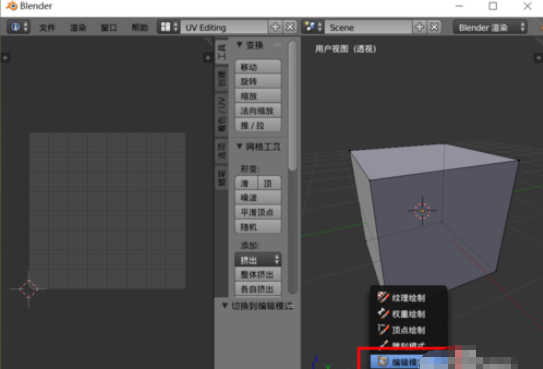Click the 随机 button

[258, 227]
